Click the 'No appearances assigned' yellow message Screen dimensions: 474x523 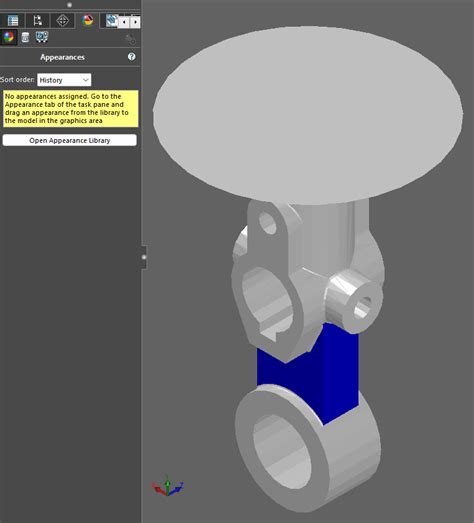pyautogui.click(x=71, y=109)
